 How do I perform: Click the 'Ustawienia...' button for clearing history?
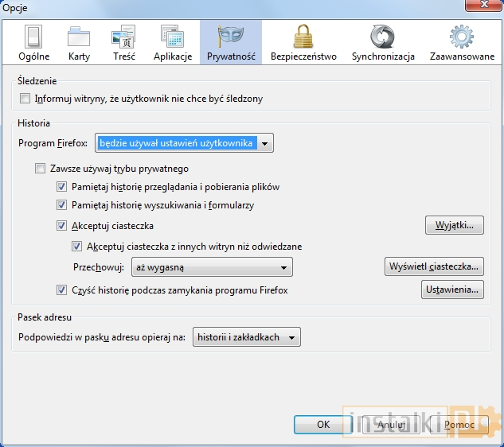(x=451, y=290)
